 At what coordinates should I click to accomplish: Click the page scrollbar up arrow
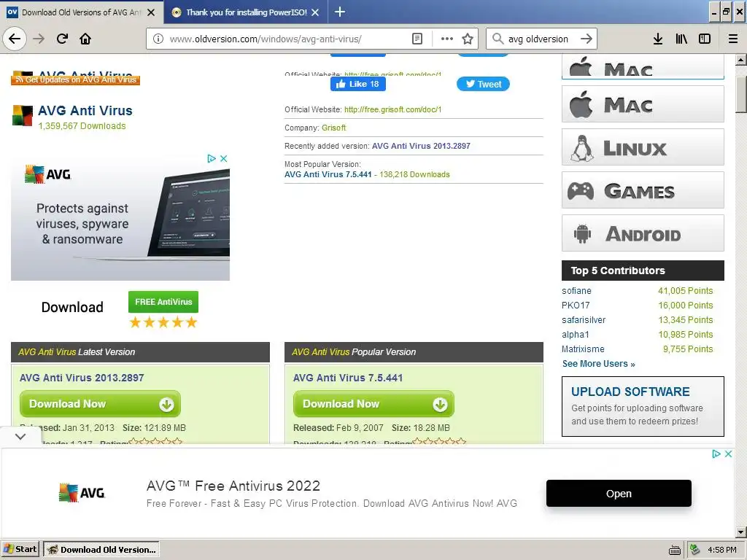[741, 60]
